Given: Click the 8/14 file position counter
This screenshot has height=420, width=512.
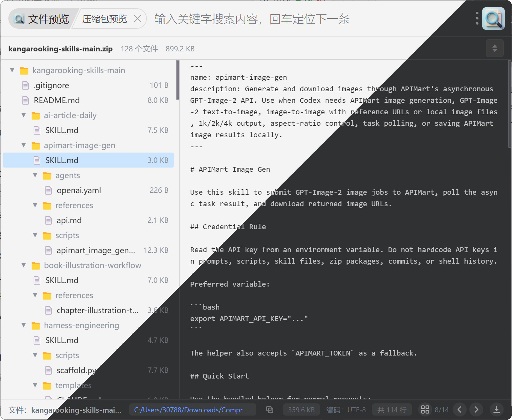Looking at the screenshot, I should click(441, 410).
